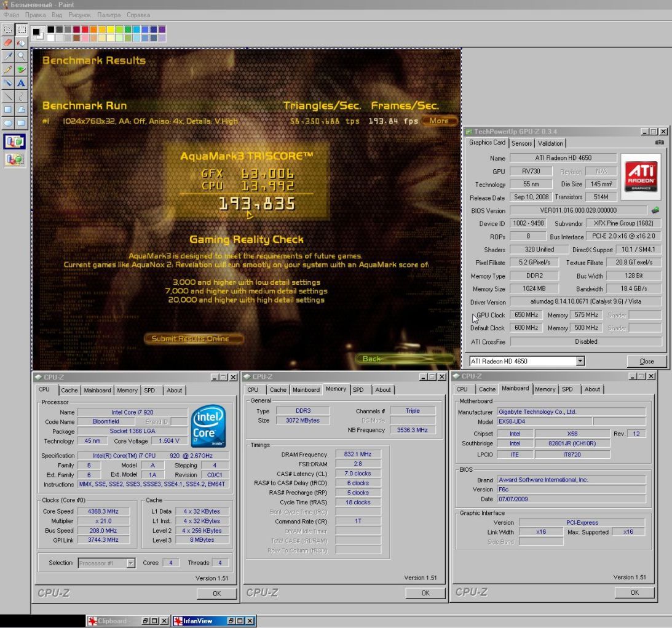Open the Справка menu

138,15
